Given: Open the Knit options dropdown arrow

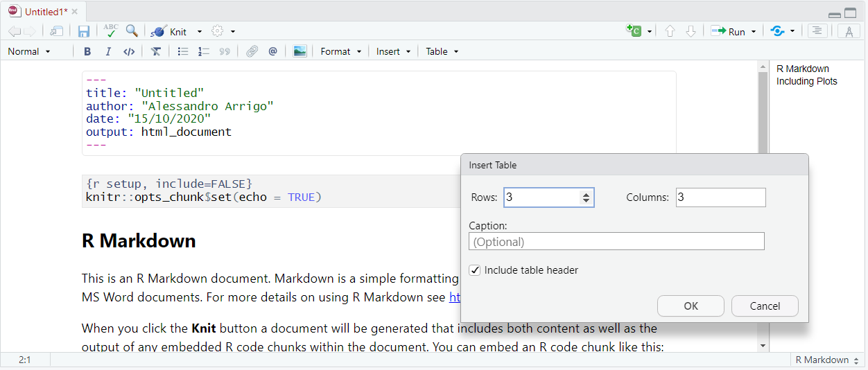Looking at the screenshot, I should (x=200, y=32).
